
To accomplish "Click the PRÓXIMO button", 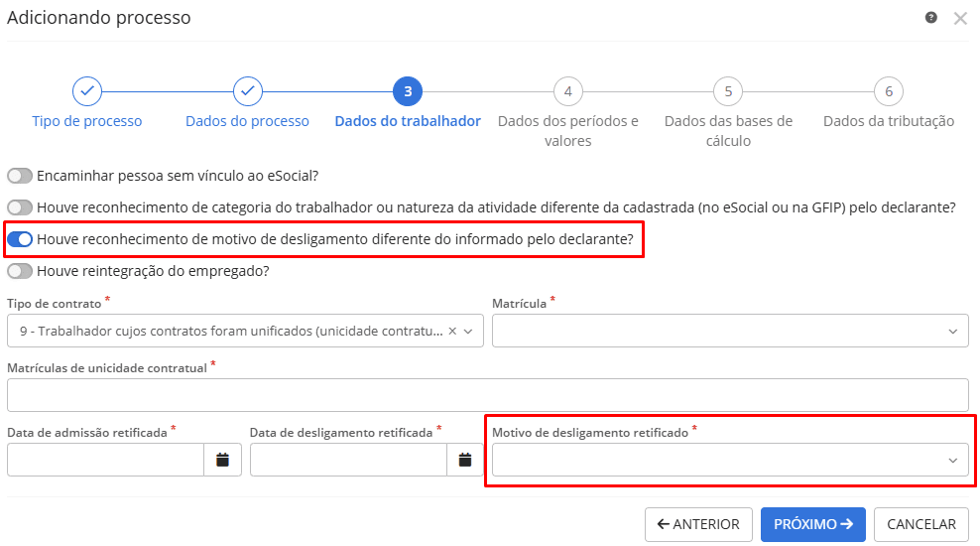I will click(x=813, y=524).
